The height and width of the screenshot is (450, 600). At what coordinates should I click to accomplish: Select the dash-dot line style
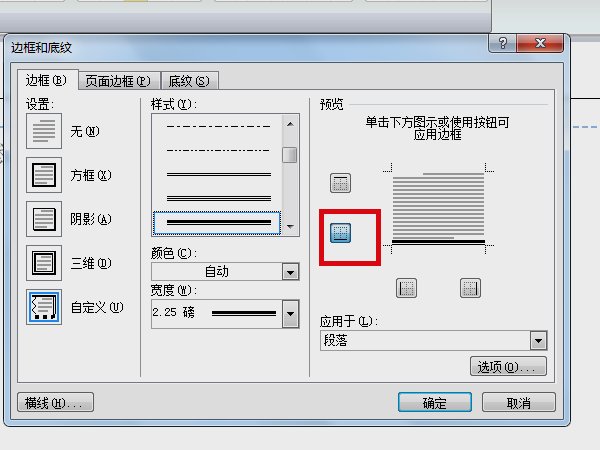tap(218, 150)
